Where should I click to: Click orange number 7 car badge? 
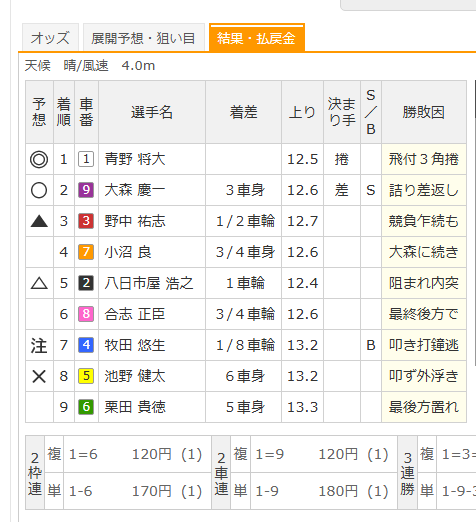pyautogui.click(x=86, y=252)
